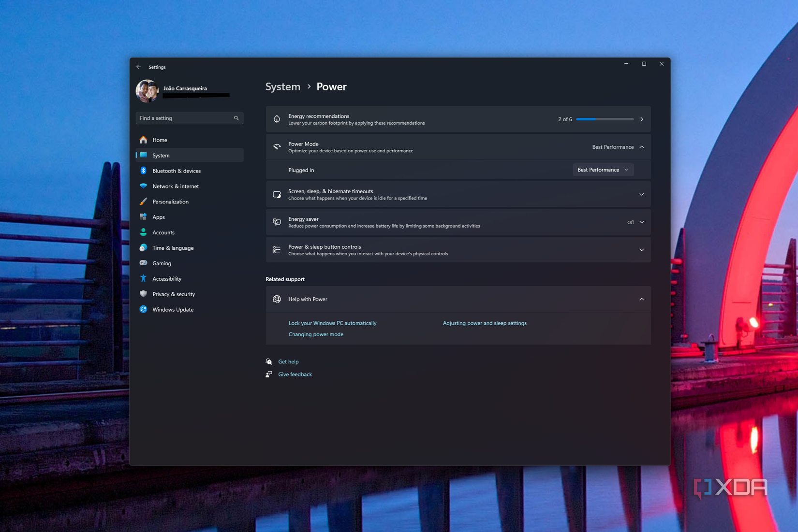Viewport: 798px width, 532px height.
Task: Expand Screen, sleep, & hibernate timeouts
Action: pyautogui.click(x=641, y=194)
